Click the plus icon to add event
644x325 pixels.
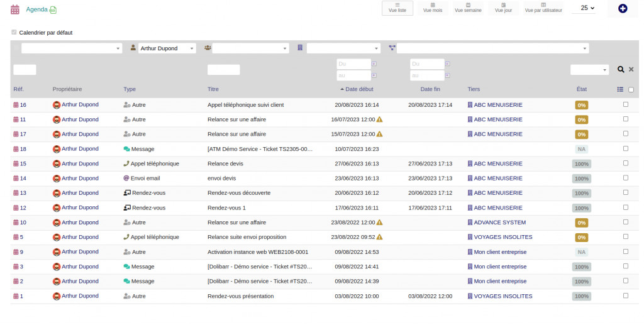coord(623,9)
